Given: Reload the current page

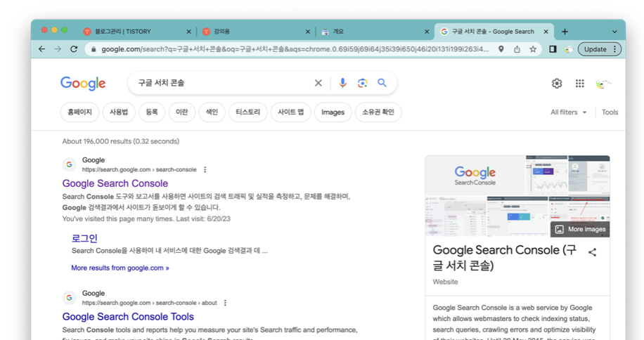Looking at the screenshot, I should pyautogui.click(x=74, y=49).
